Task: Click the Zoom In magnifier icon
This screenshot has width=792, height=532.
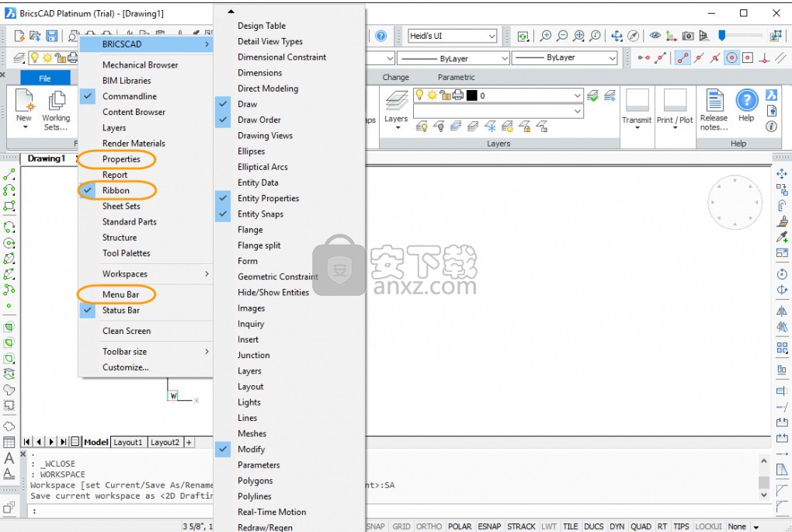Action: point(546,36)
